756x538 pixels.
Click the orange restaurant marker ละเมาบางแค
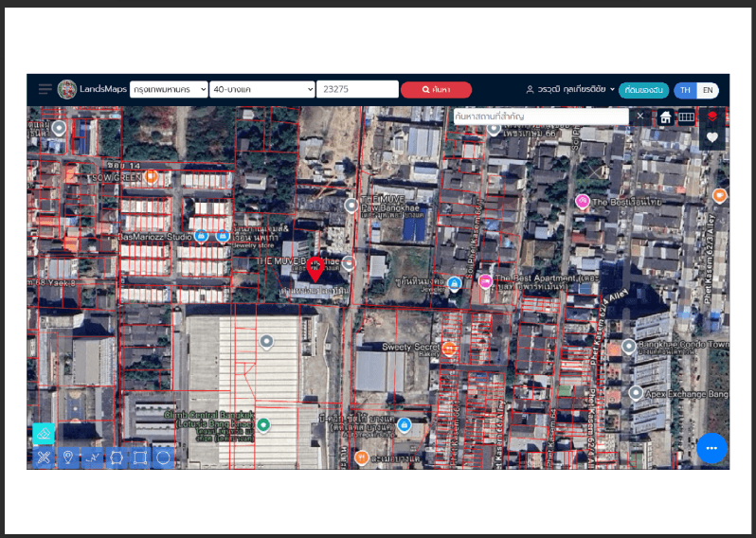pyautogui.click(x=362, y=457)
